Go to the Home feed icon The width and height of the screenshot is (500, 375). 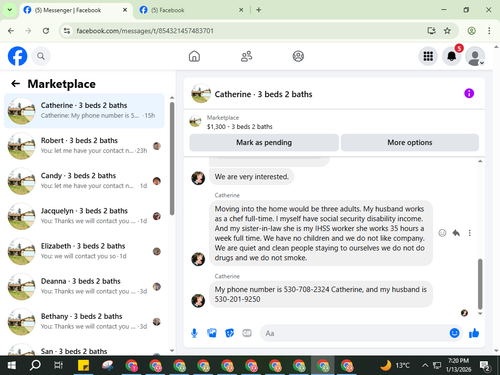point(194,56)
